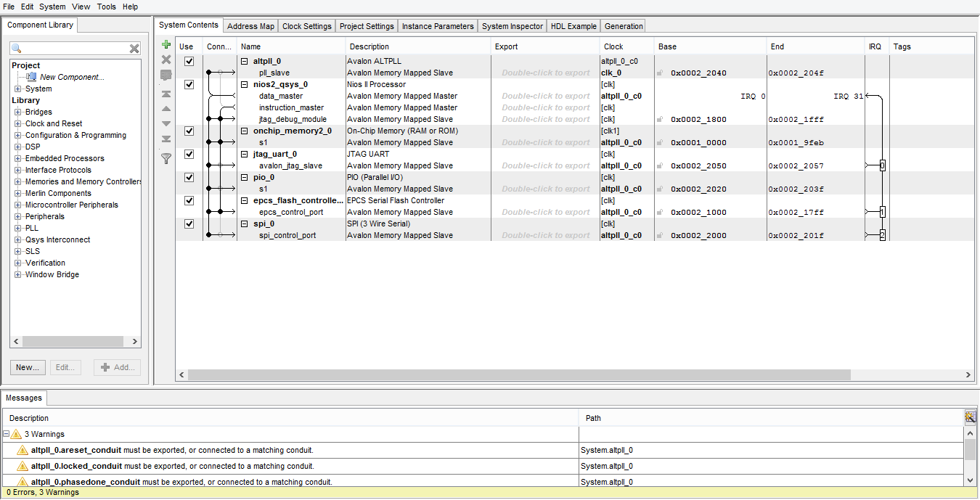Collapse the 3 Warnings message group

click(7, 434)
